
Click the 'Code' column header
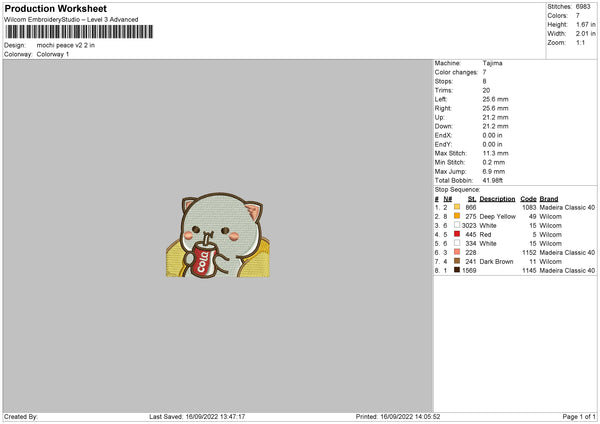pos(528,199)
